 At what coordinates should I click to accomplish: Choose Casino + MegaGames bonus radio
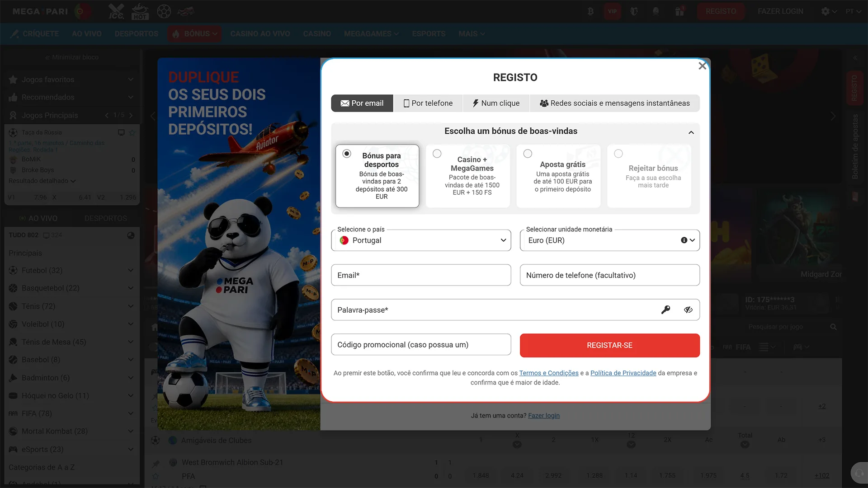tap(437, 154)
